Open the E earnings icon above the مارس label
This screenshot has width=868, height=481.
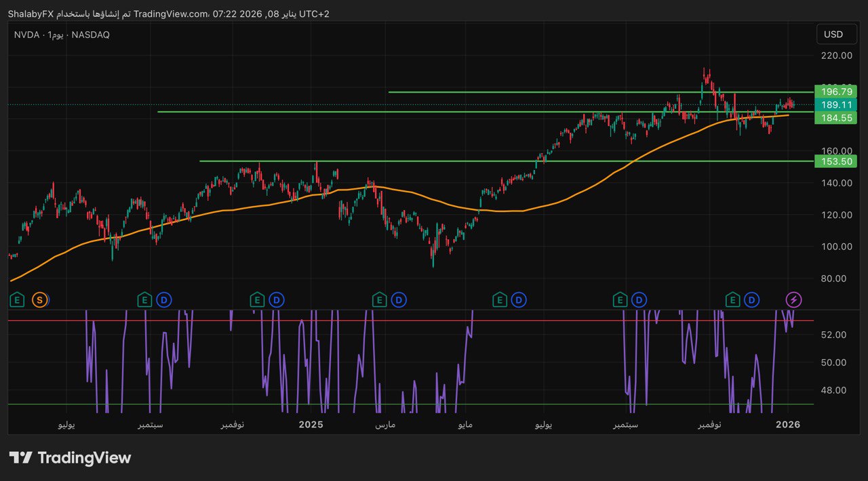coord(380,299)
